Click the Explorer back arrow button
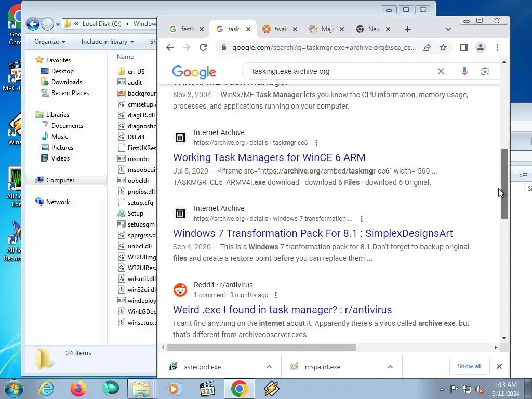 33,24
